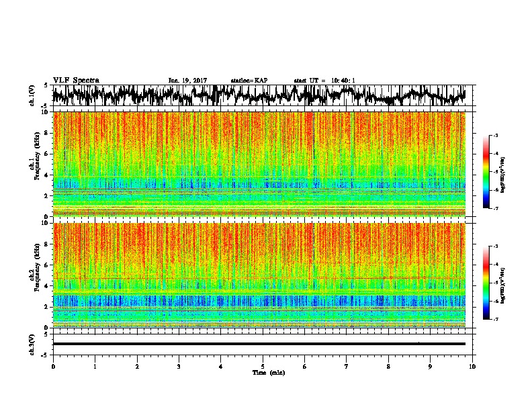The height and width of the screenshot is (411, 532).
Task: Click time axis tick label "1"
Action: (x=95, y=367)
